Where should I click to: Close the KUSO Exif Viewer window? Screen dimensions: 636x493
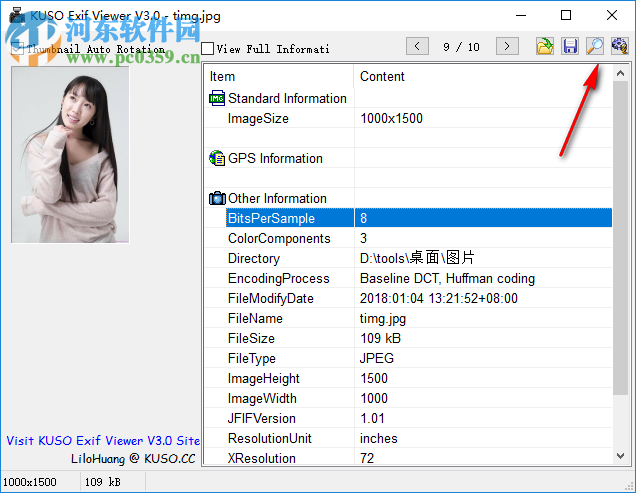click(612, 15)
